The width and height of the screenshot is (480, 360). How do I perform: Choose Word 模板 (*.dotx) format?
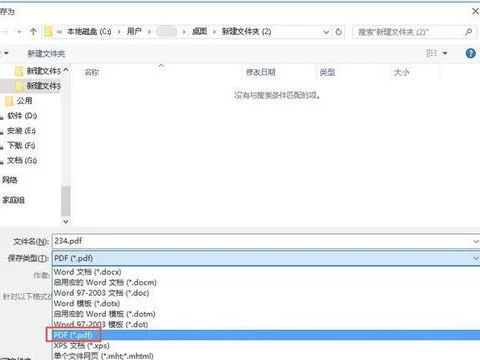coord(266,304)
